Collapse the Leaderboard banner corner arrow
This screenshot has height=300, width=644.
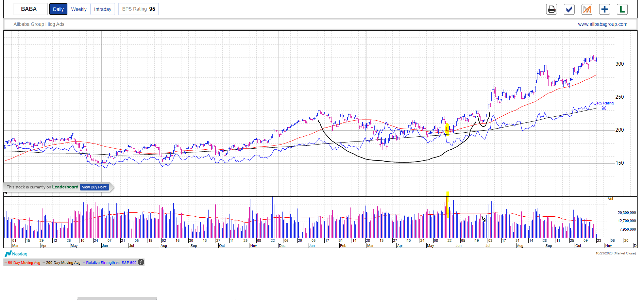[5, 193]
